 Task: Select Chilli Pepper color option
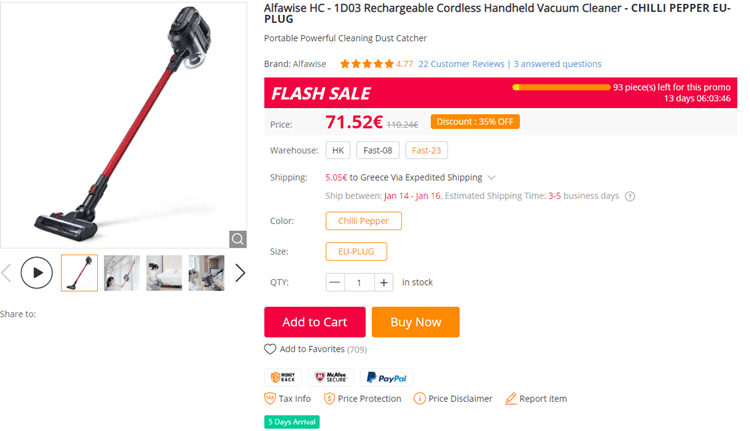[x=364, y=221]
